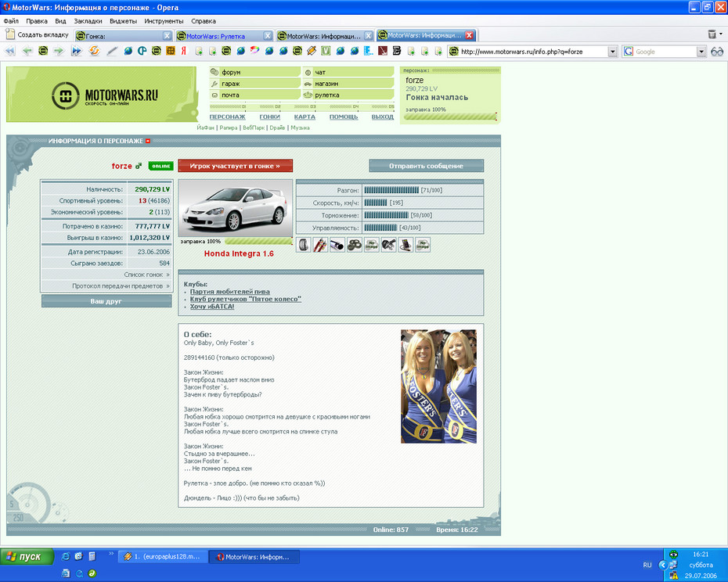Click the КАРТА navigation link
The height and width of the screenshot is (582, 728).
(x=305, y=117)
